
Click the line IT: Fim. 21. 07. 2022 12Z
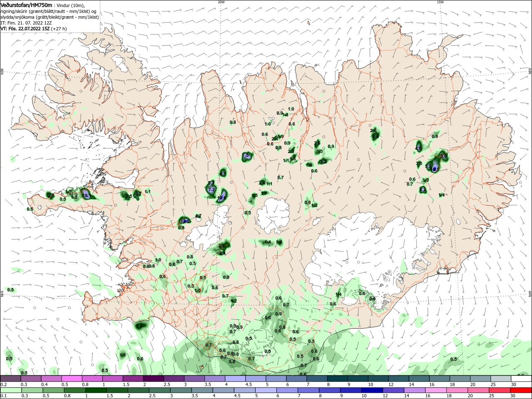[26, 23]
